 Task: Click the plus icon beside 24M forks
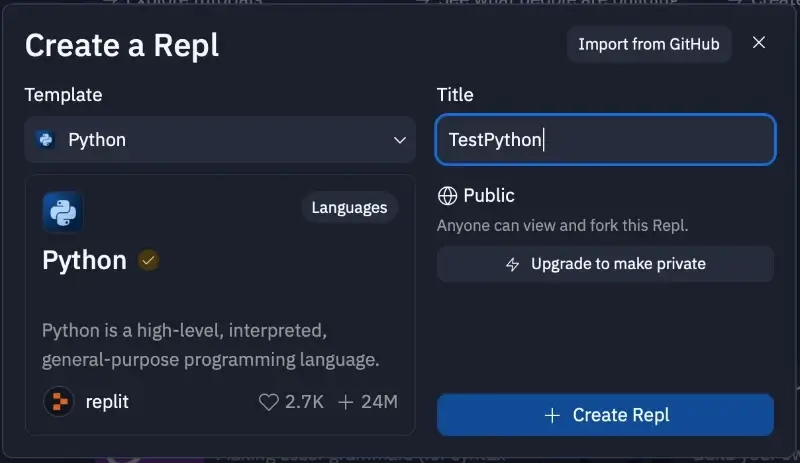[x=345, y=402]
